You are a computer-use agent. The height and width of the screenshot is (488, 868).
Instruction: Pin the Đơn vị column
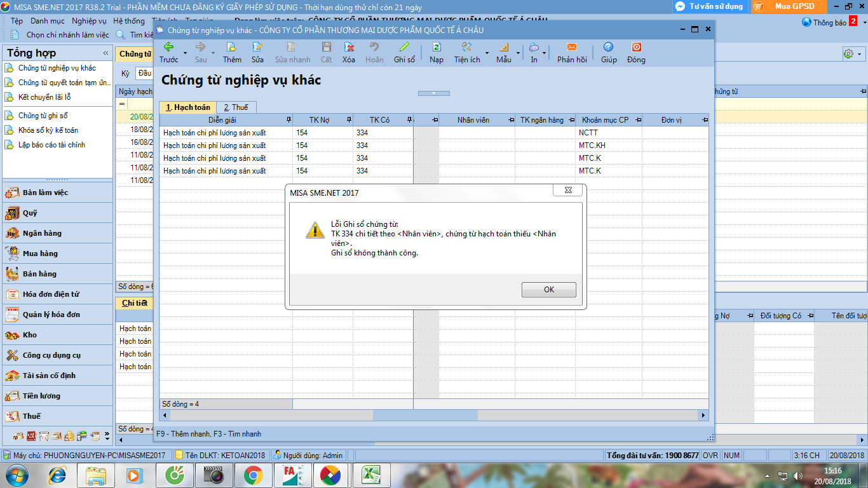click(x=705, y=119)
